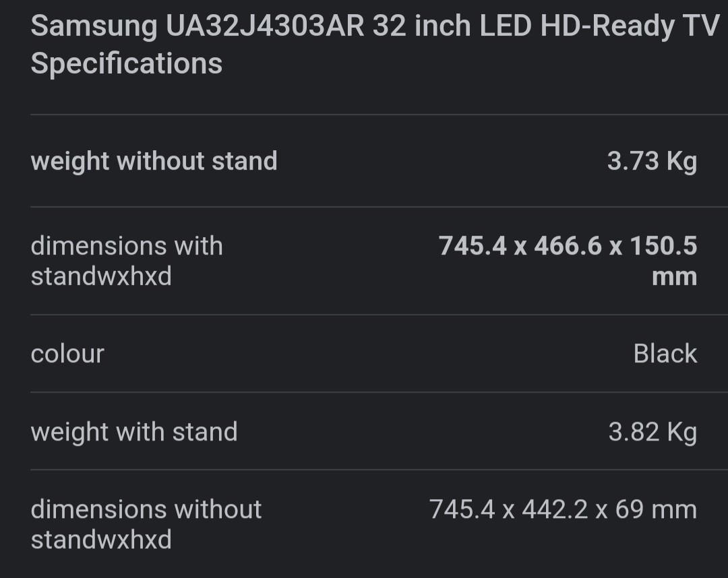The height and width of the screenshot is (578, 728).
Task: Click the bold "mm" unit text
Action: pos(674,276)
